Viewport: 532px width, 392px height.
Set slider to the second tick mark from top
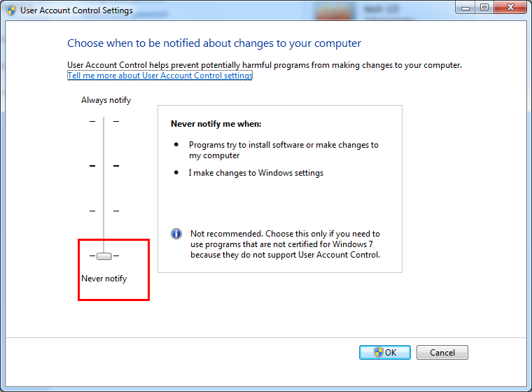(104, 166)
